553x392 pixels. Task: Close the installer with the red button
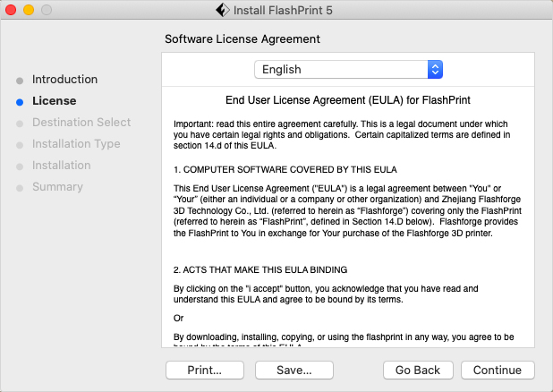(12, 10)
